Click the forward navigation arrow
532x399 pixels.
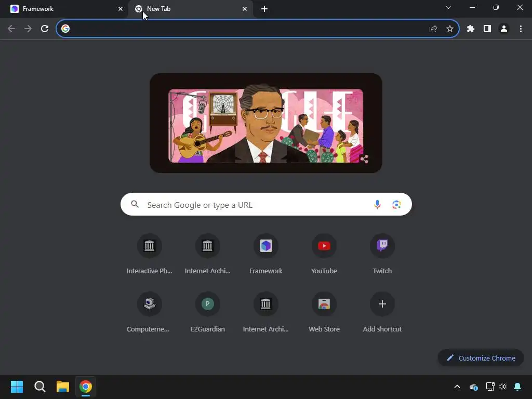28,29
